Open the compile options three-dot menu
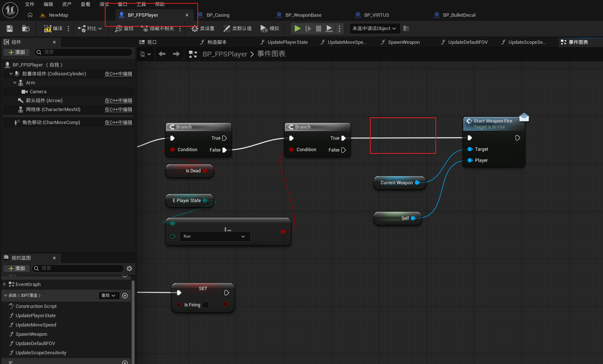This screenshot has width=603, height=364. coord(68,29)
